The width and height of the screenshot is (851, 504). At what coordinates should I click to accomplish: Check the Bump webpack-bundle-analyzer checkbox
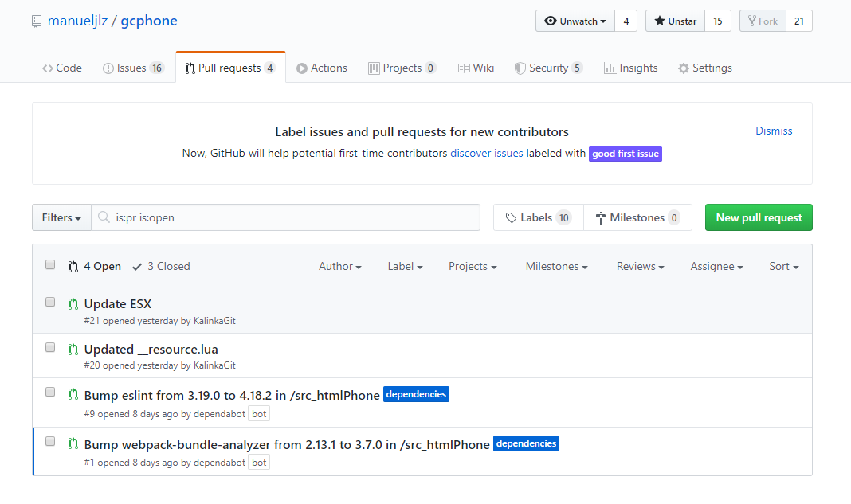tap(50, 441)
